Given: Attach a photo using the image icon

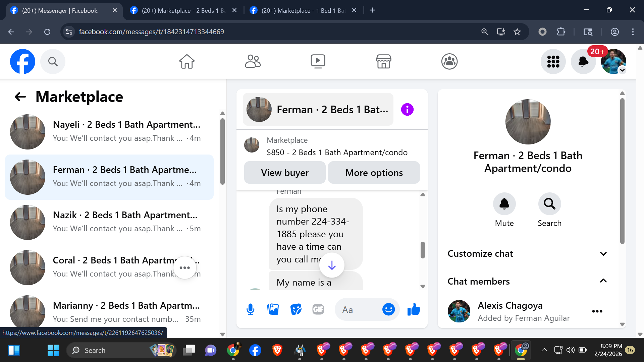Looking at the screenshot, I should (273, 309).
